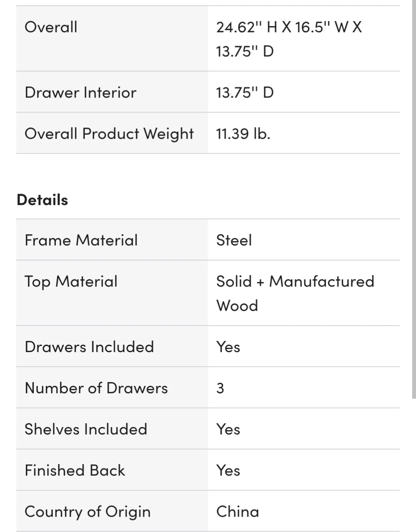Screen dimensions: 416x532
Task: Click the China country value
Action: (237, 512)
